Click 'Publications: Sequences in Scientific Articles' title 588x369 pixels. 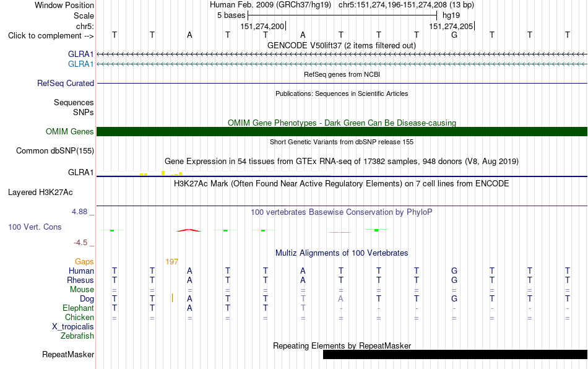[x=342, y=93]
